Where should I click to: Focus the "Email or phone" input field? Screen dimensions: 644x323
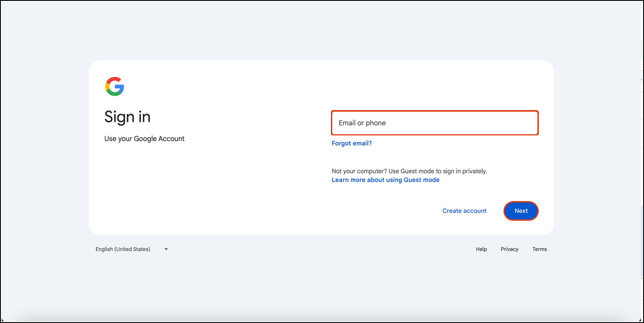[x=435, y=123]
